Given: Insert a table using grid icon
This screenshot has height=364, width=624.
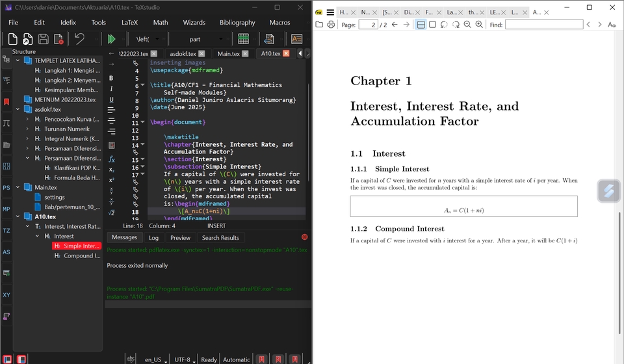Looking at the screenshot, I should coord(243,39).
